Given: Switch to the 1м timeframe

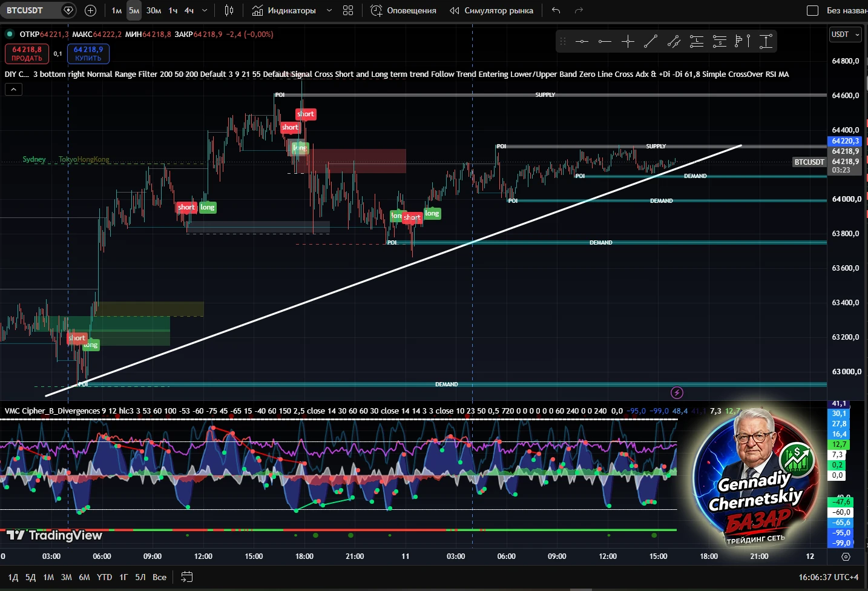Looking at the screenshot, I should (117, 10).
